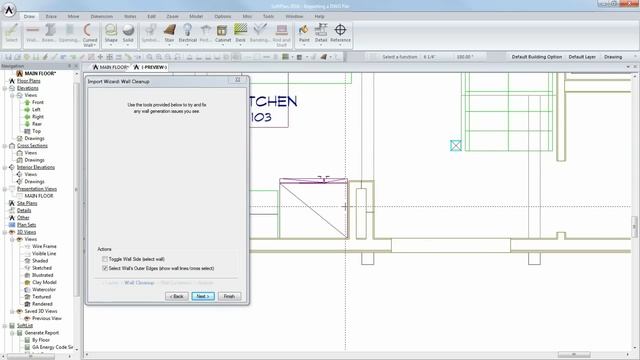Click the Default Building Option selector
640x360 pixels.
coord(537,57)
